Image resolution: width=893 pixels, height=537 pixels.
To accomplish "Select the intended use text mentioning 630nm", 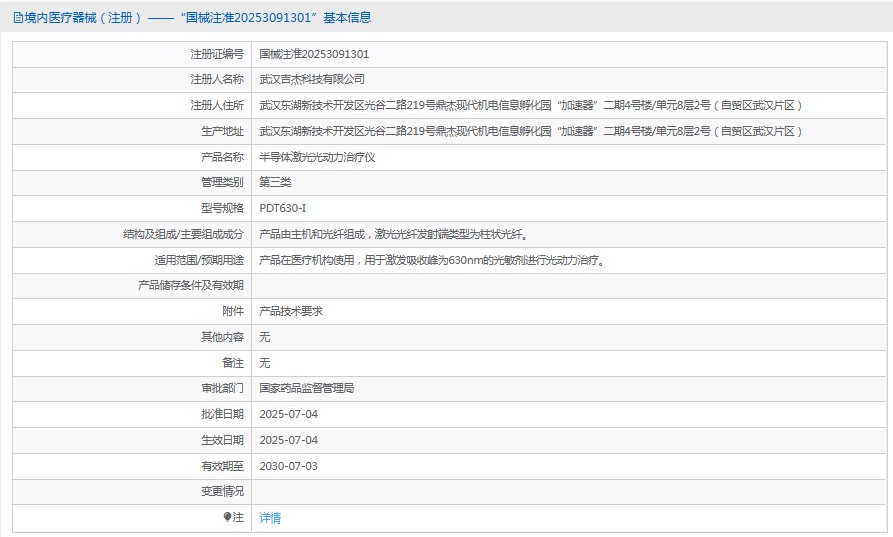I will 432,260.
